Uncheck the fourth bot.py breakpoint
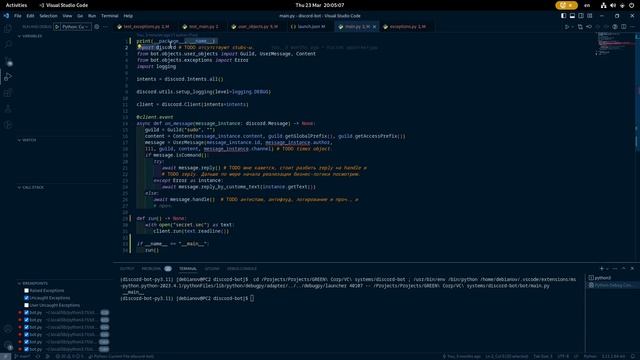The width and height of the screenshot is (640, 360). tap(27, 335)
